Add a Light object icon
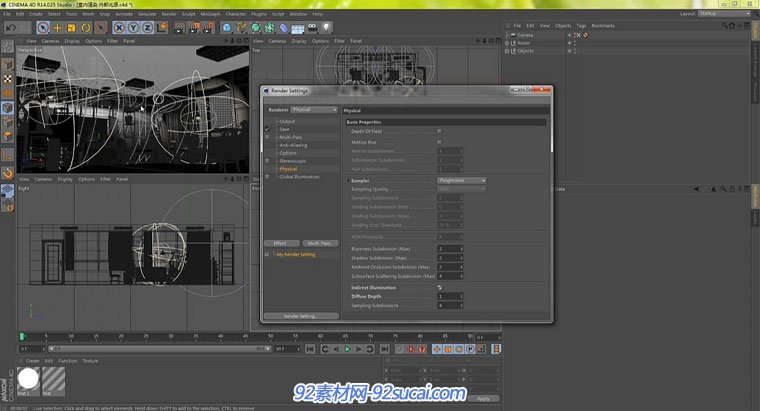This screenshot has width=760, height=411. pyautogui.click(x=327, y=28)
